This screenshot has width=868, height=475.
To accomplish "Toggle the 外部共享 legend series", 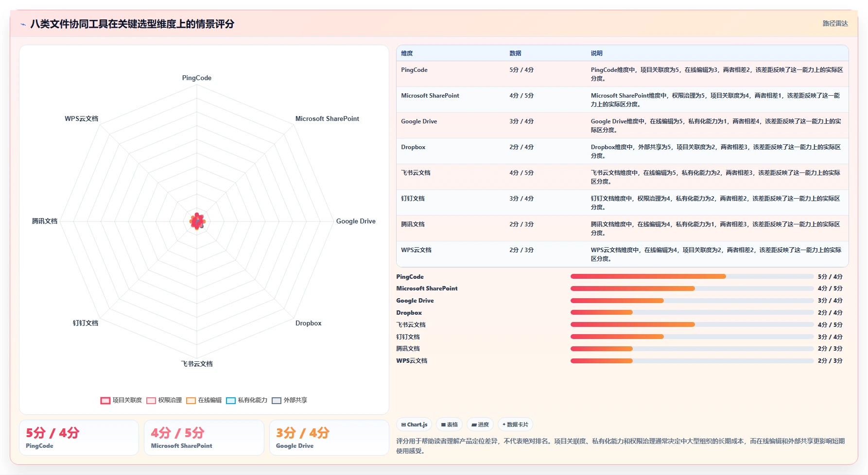I will click(289, 400).
